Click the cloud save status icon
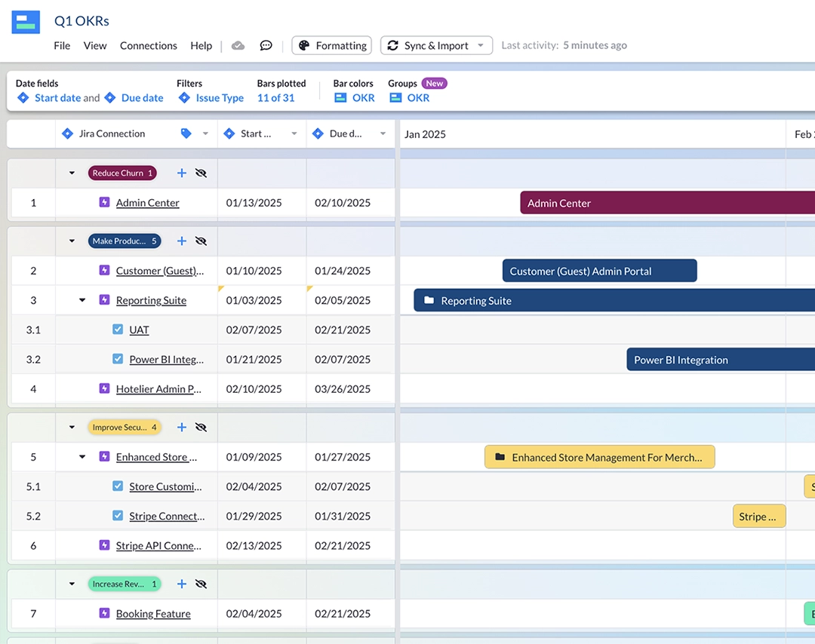This screenshot has height=644, width=815. point(238,46)
